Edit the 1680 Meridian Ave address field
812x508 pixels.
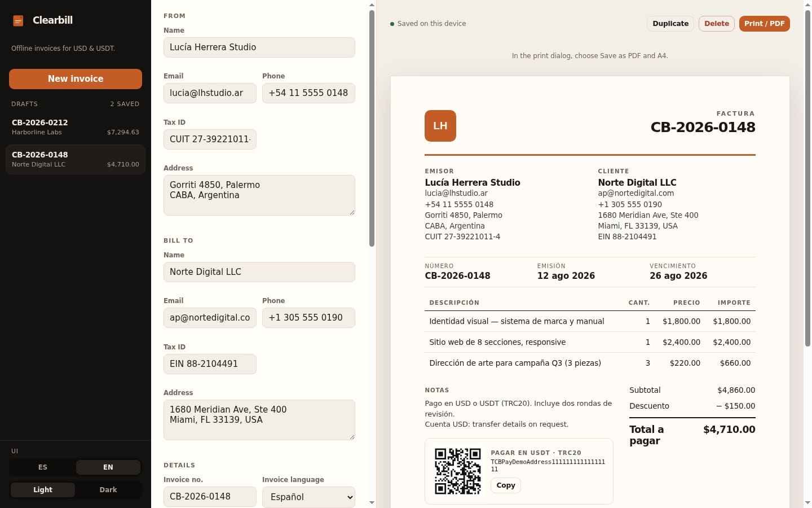point(259,420)
